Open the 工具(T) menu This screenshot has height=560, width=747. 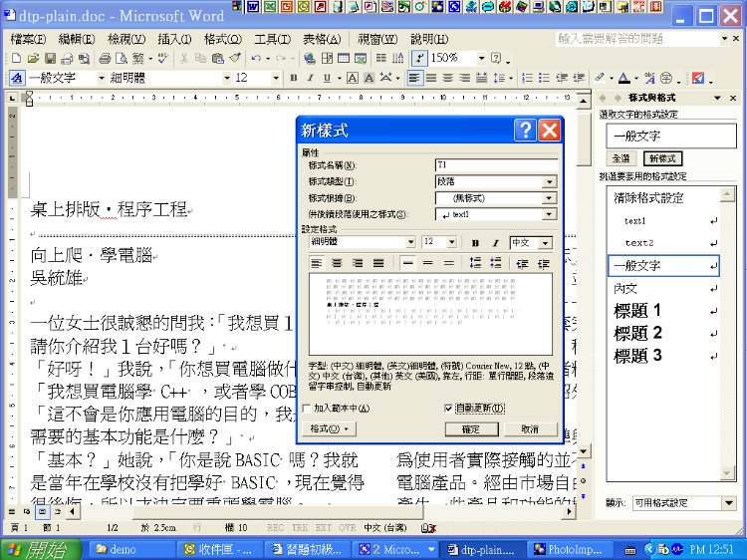(272, 39)
